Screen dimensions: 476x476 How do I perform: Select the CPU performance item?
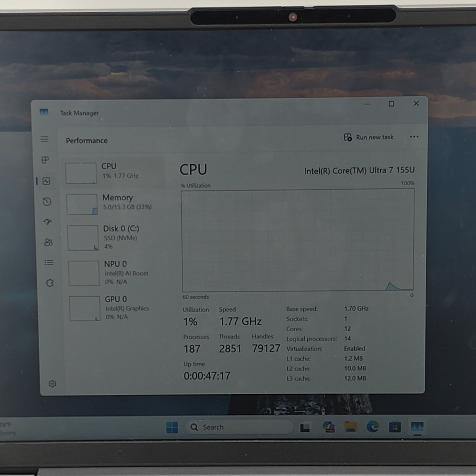[115, 172]
